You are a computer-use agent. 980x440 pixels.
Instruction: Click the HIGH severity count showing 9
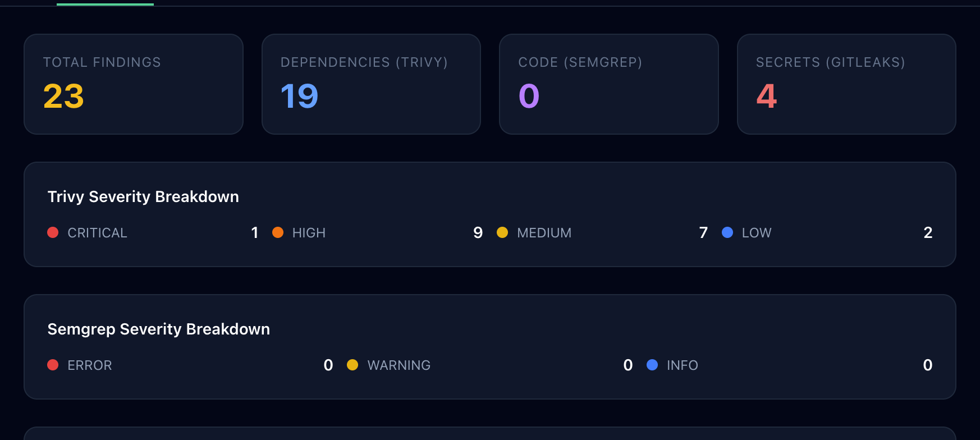coord(478,232)
